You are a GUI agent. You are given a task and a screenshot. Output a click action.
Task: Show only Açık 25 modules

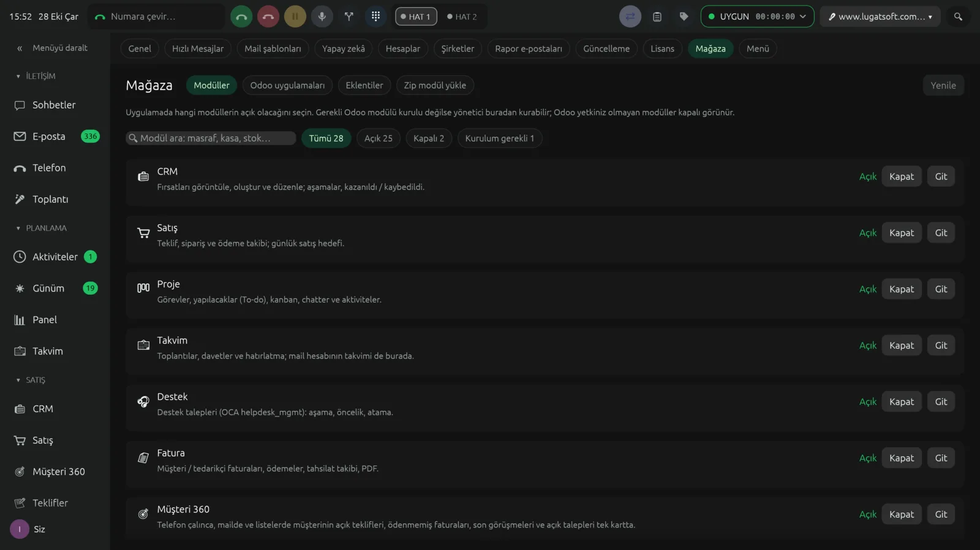click(379, 138)
